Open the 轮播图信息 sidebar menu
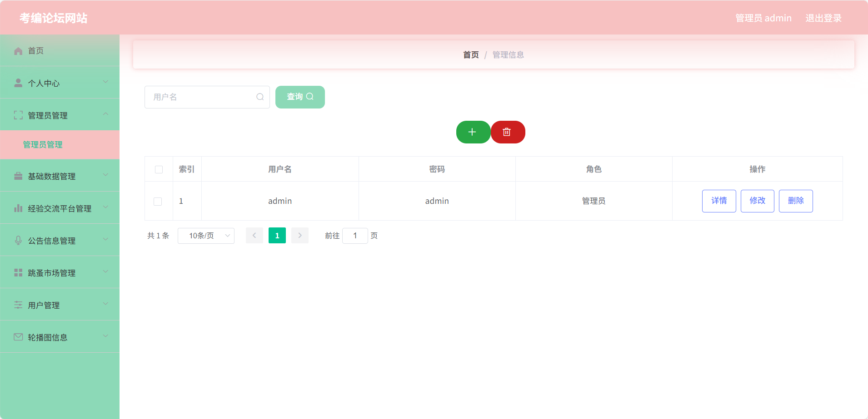The height and width of the screenshot is (419, 868). [x=60, y=337]
